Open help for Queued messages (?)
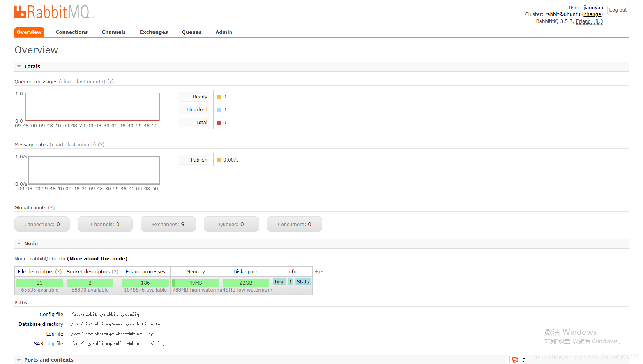643x364 pixels. click(111, 82)
